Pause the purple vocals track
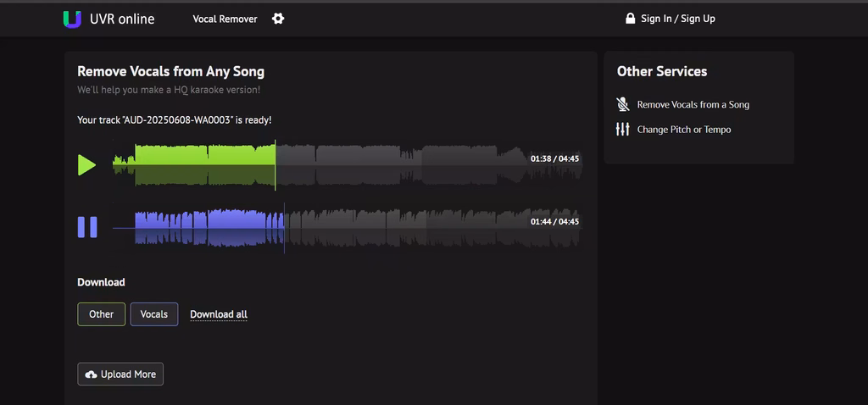868x405 pixels. (87, 227)
